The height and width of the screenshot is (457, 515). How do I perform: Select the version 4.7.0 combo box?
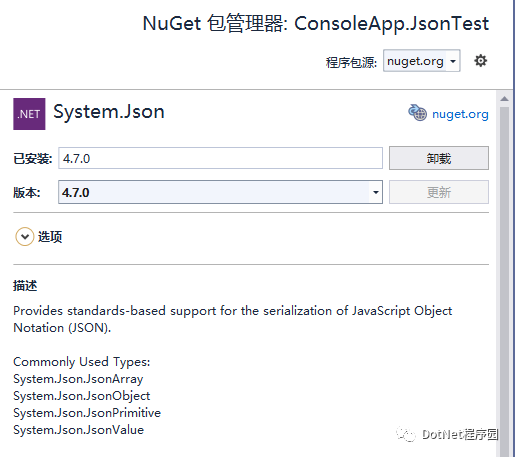(x=220, y=192)
